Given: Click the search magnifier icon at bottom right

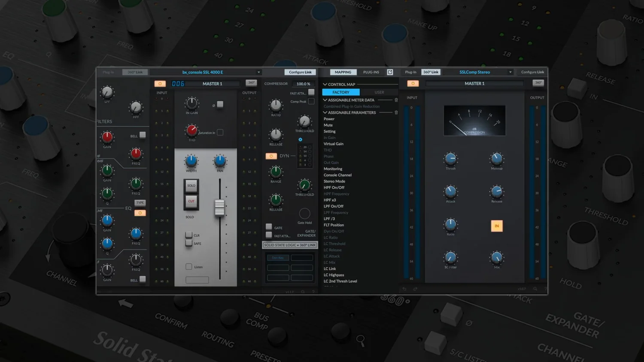Looking at the screenshot, I should click(535, 289).
